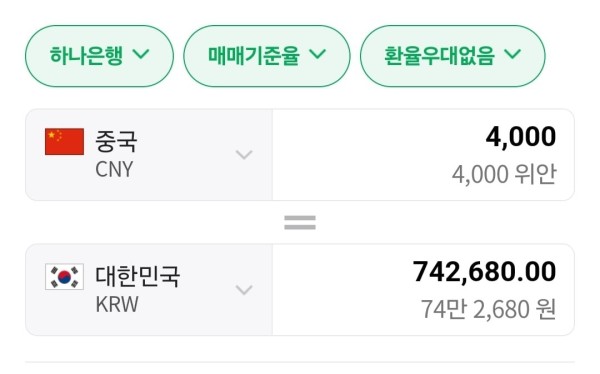Image resolution: width=600 pixels, height=374 pixels.
Task: Open the 환율우대없음 preference dropdown
Action: point(453,56)
